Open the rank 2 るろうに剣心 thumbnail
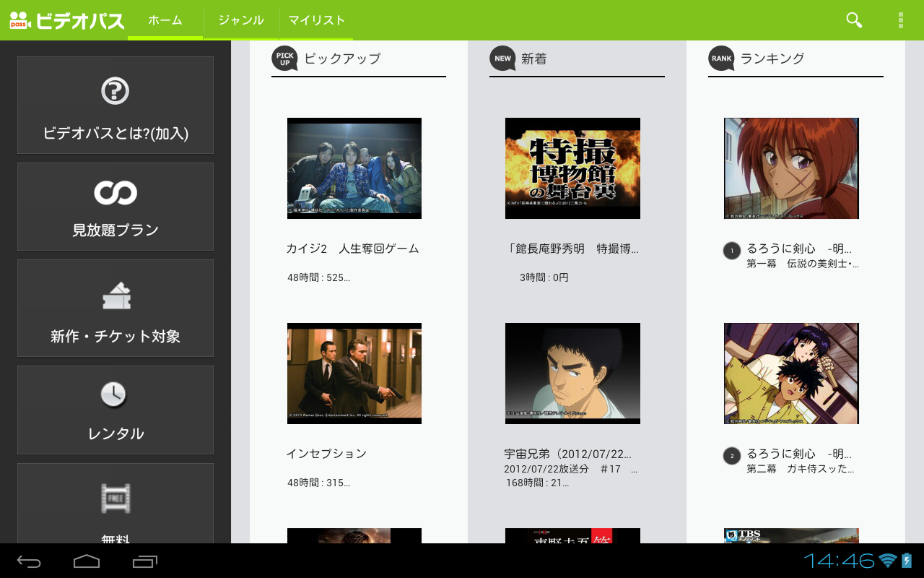Screen dimensions: 924x578 791,374
